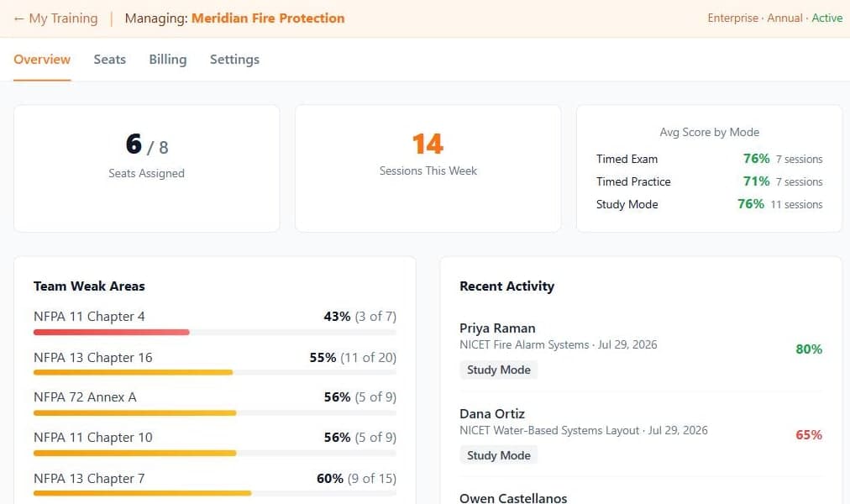Click the Timed Practice row label
The image size is (850, 504).
[x=633, y=182]
